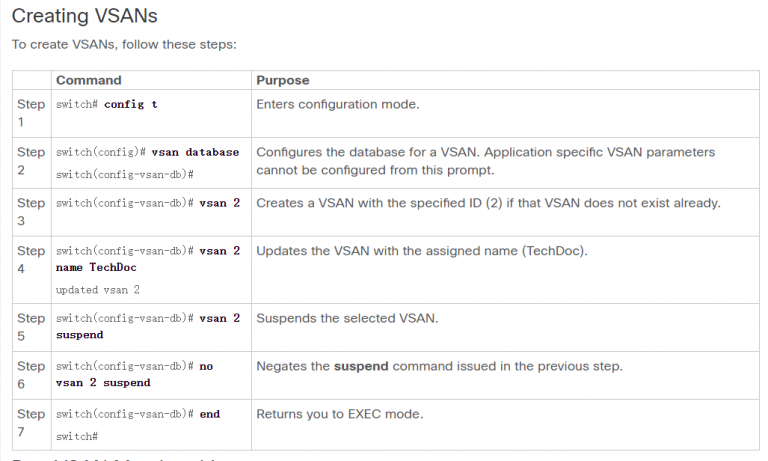Click the "To create VSANs, follow these steps:" sentence

click(x=123, y=45)
